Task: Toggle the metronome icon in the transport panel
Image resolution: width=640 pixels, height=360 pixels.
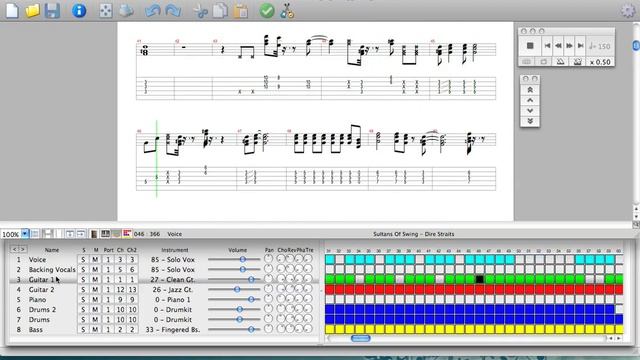Action: click(560, 62)
